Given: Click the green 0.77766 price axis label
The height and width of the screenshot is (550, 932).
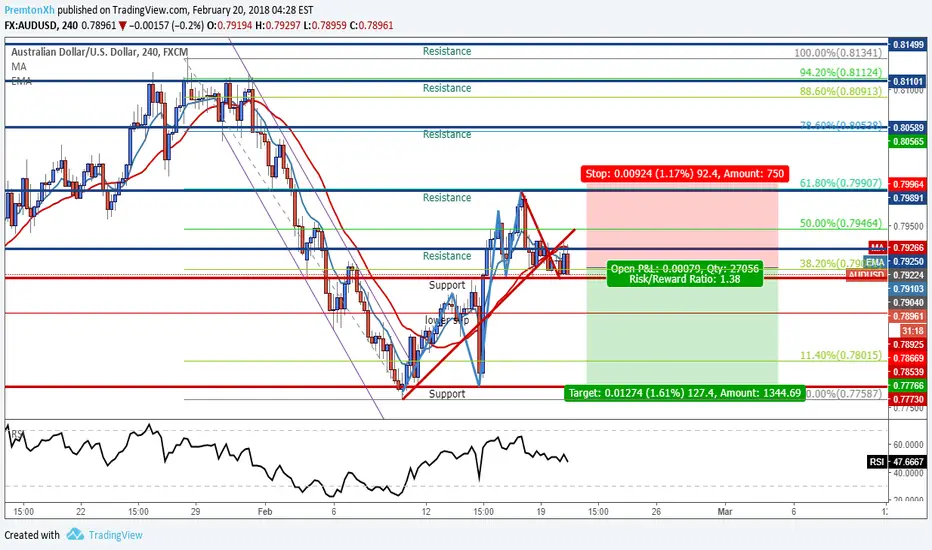Looking at the screenshot, I should [x=908, y=386].
